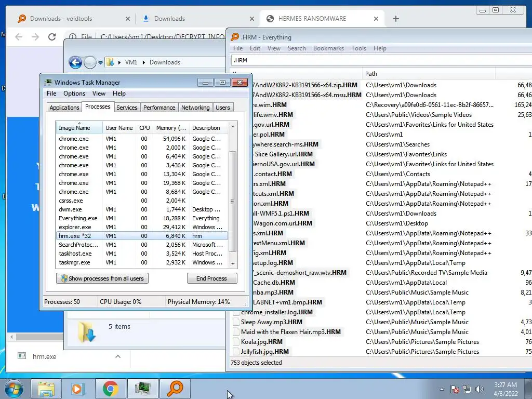Go forward in Chrome browser
This screenshot has height=399, width=532.
click(35, 37)
